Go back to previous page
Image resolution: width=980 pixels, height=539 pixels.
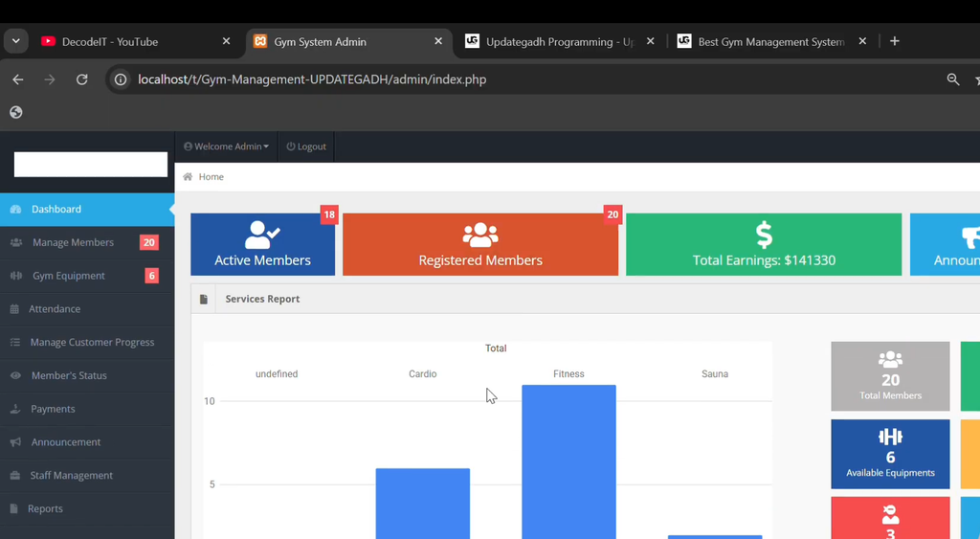(18, 79)
